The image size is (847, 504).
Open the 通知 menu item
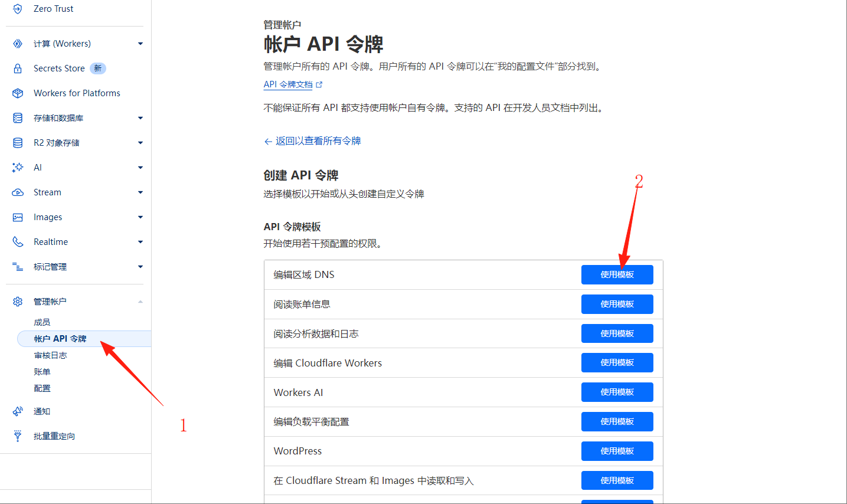pyautogui.click(x=42, y=411)
